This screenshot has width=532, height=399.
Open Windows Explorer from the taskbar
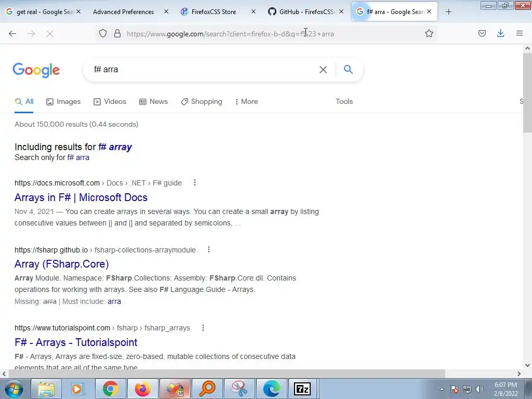click(x=46, y=389)
